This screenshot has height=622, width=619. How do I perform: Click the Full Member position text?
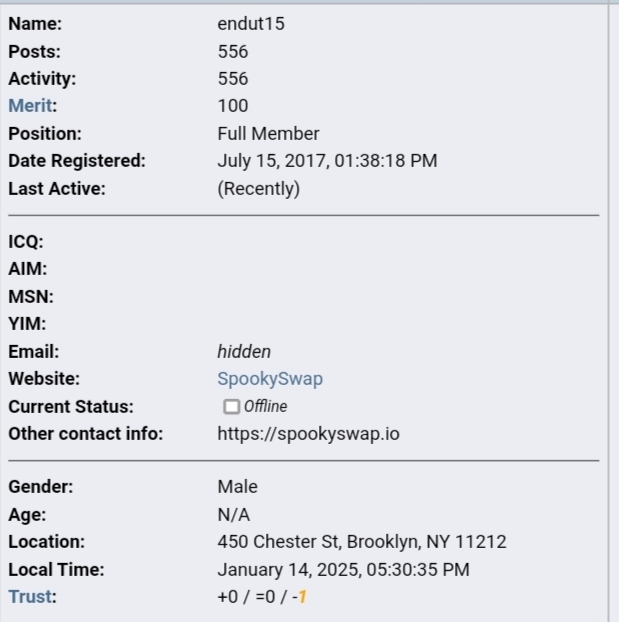(268, 134)
